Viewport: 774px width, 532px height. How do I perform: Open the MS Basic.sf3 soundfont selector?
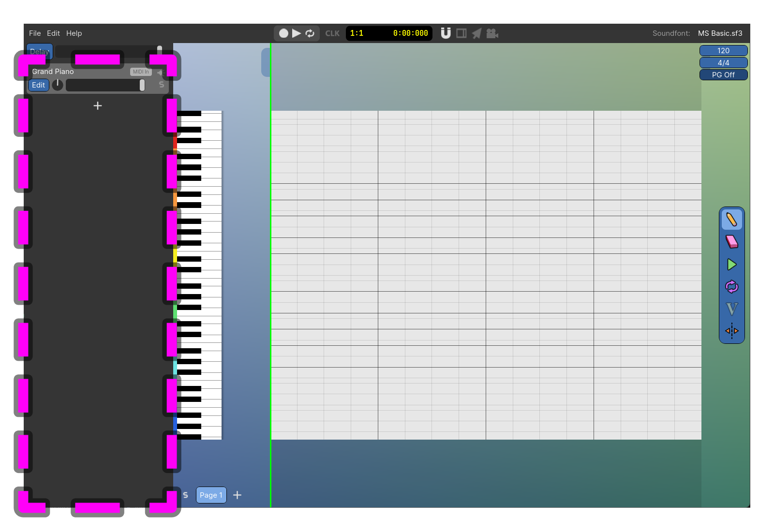coord(720,33)
